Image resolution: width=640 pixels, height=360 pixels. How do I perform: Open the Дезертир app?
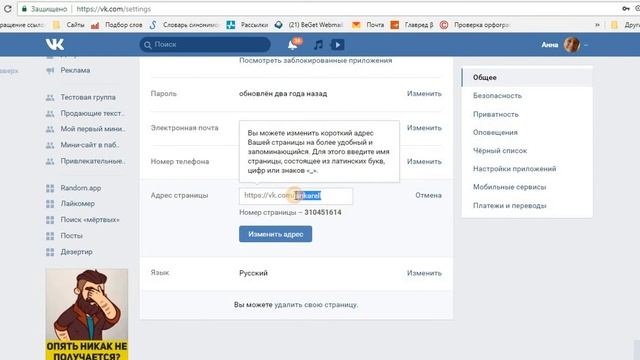click(x=76, y=252)
